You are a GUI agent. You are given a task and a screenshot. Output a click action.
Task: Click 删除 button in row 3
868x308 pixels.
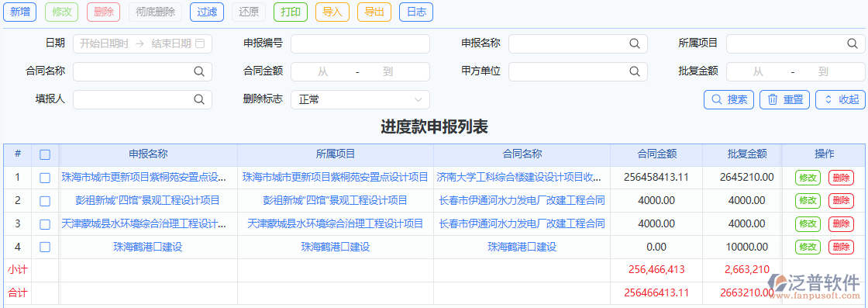coord(841,223)
